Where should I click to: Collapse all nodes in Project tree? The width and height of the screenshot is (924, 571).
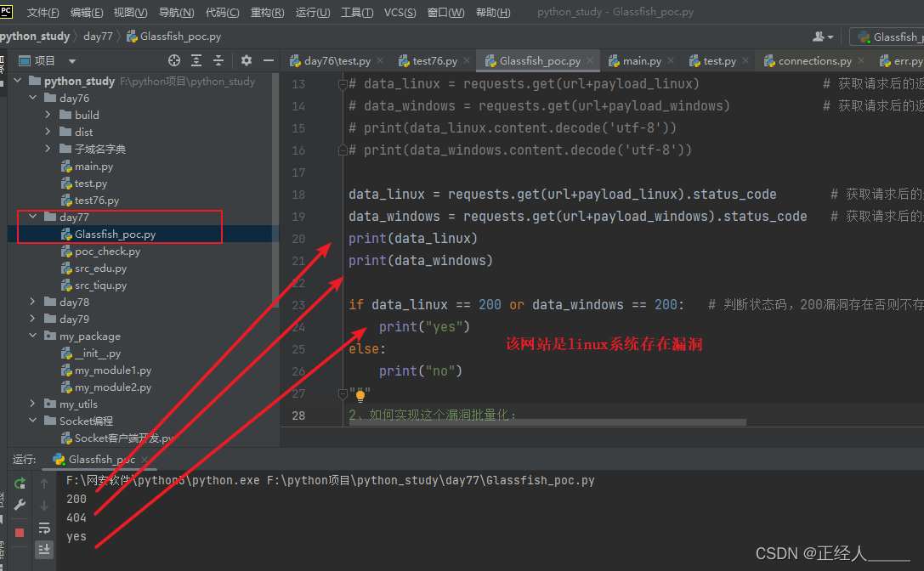218,60
